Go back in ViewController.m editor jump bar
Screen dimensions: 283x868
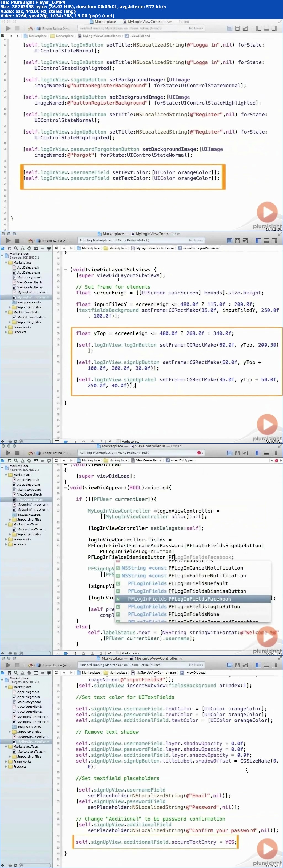point(64,460)
